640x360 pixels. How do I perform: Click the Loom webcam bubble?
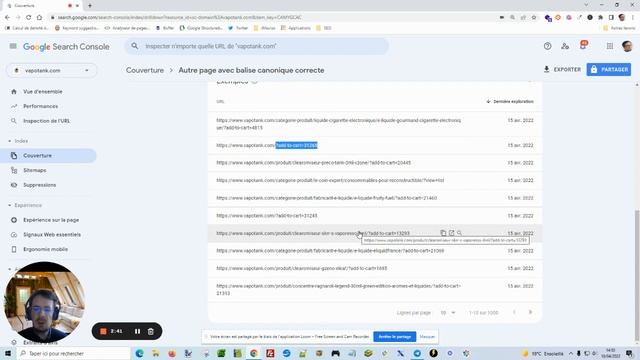(44, 302)
